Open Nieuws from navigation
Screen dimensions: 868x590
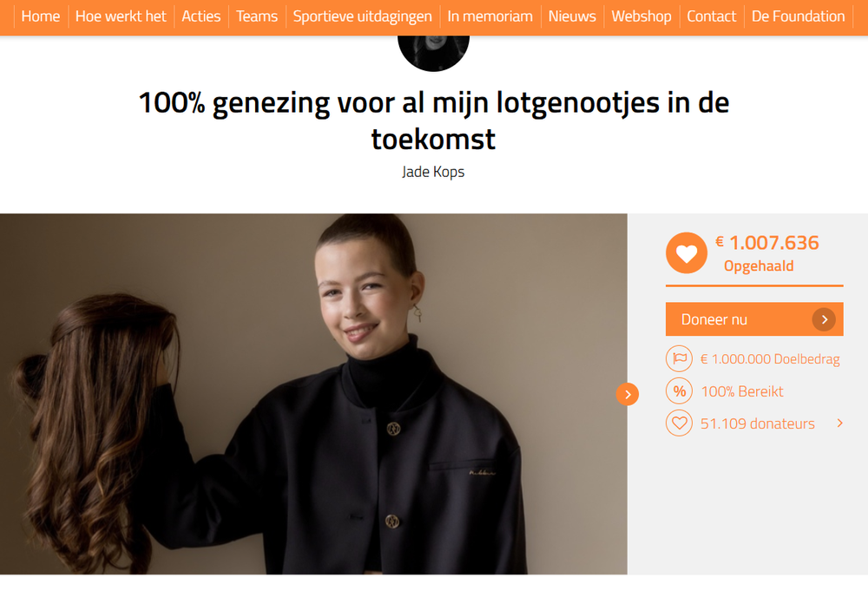point(572,16)
